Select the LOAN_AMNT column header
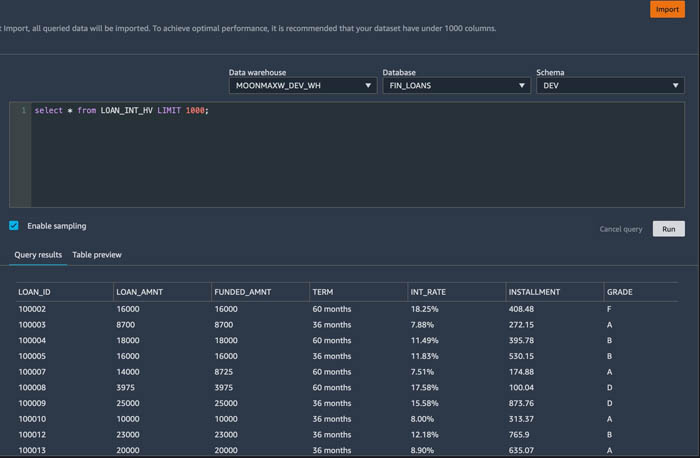Viewport: 700px width, 458px height. click(139, 292)
